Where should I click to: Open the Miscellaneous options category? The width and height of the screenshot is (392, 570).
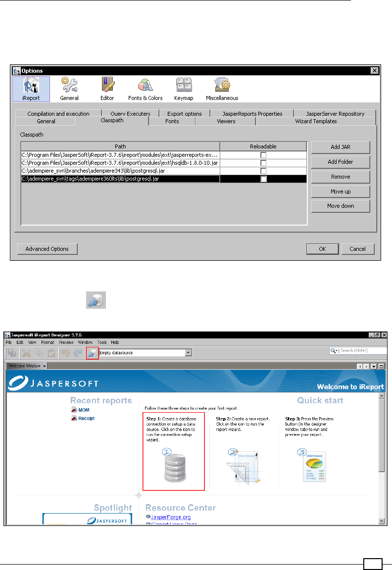click(x=222, y=89)
